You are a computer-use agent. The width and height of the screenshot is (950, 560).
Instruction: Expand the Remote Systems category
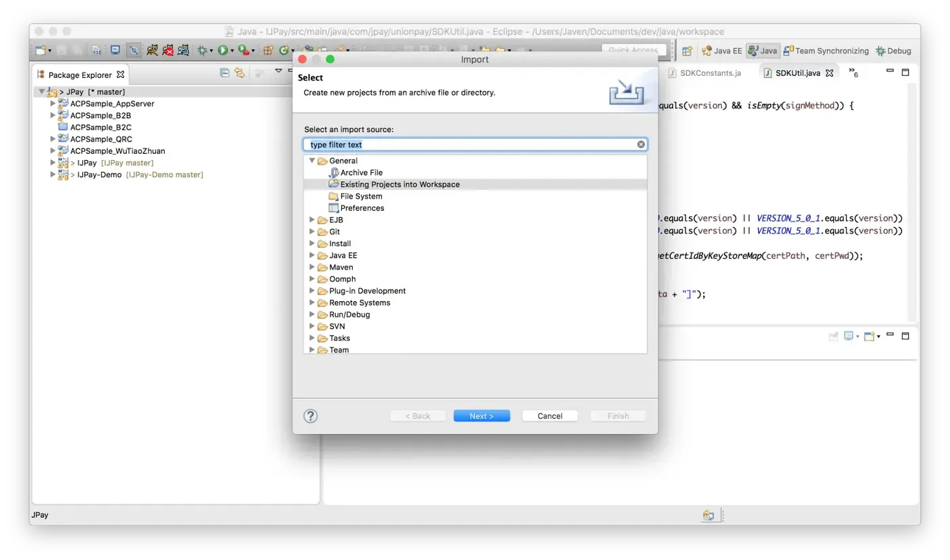(x=312, y=302)
